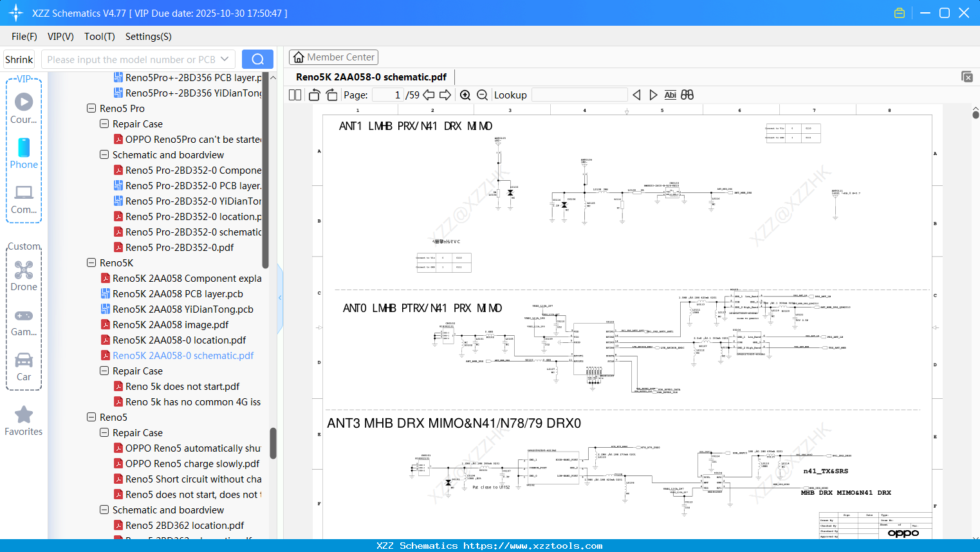Click the Member Center button
The height and width of the screenshot is (552, 980).
pos(333,57)
